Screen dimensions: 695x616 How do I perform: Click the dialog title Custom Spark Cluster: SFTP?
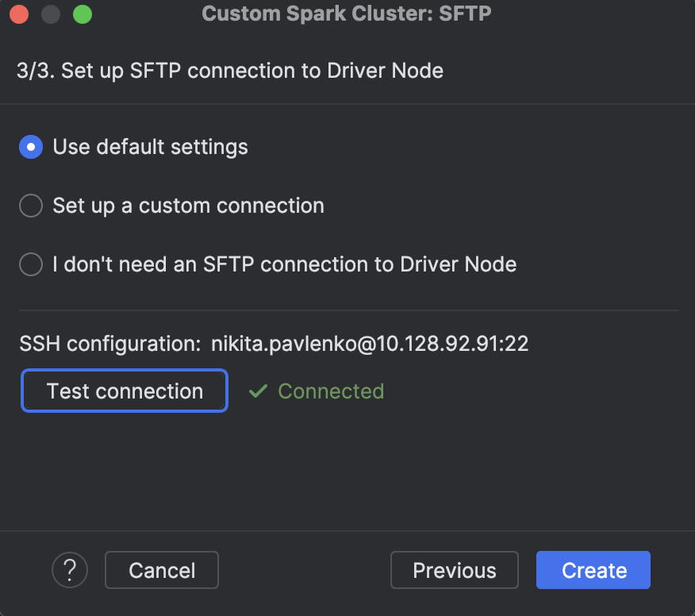click(x=345, y=13)
